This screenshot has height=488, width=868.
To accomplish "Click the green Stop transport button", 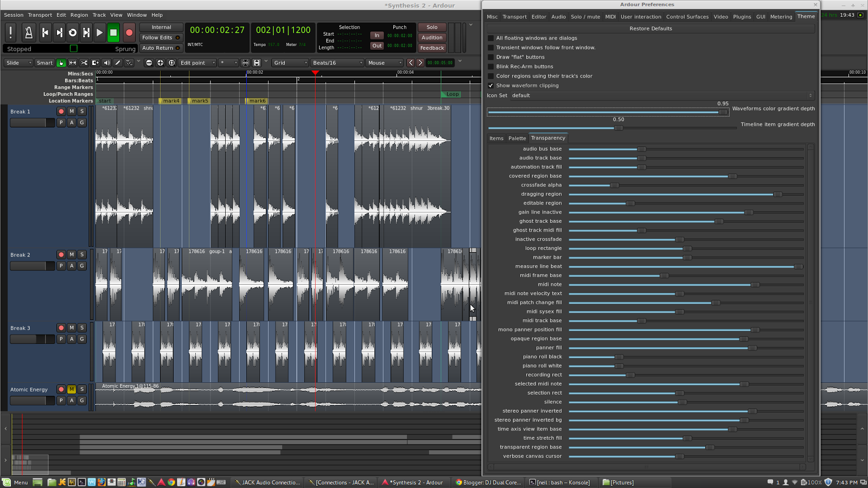I will click(x=113, y=33).
